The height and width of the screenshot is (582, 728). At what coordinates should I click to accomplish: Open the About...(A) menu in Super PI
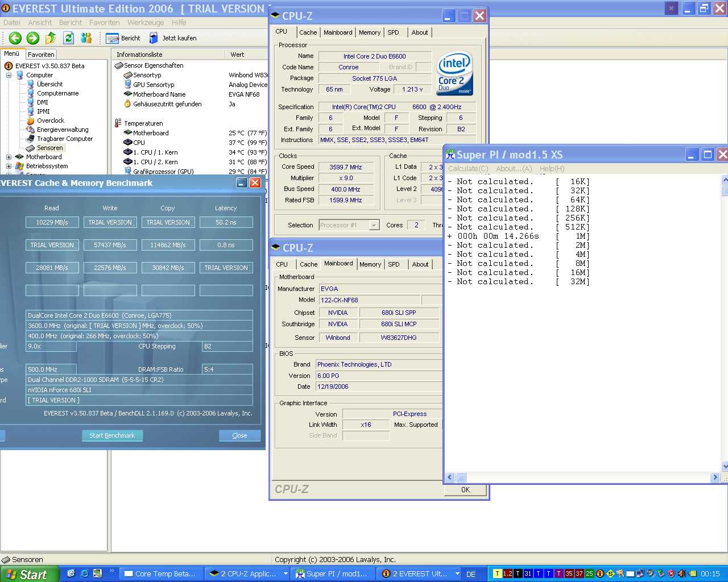pos(514,169)
